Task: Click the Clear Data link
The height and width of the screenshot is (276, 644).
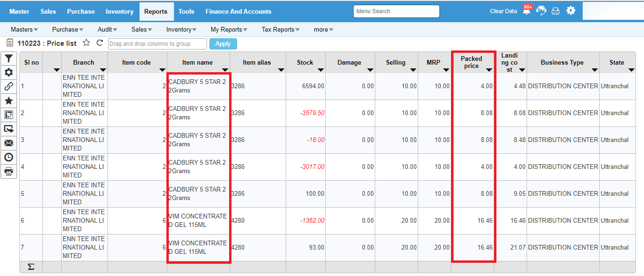Action: click(503, 11)
